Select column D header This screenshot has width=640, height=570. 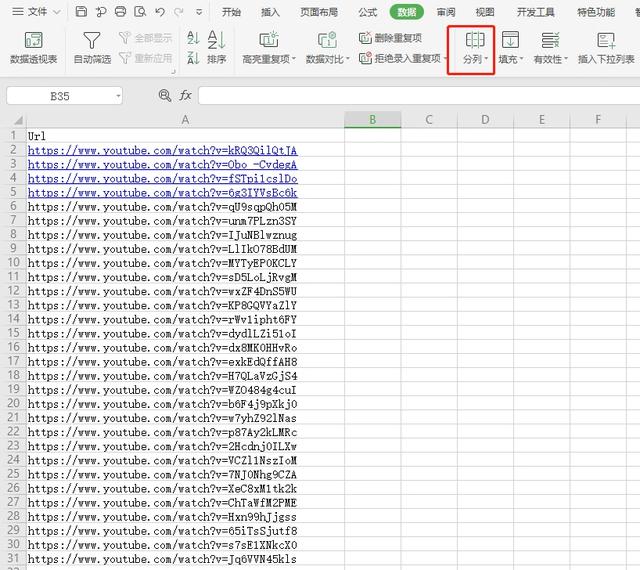(485, 120)
